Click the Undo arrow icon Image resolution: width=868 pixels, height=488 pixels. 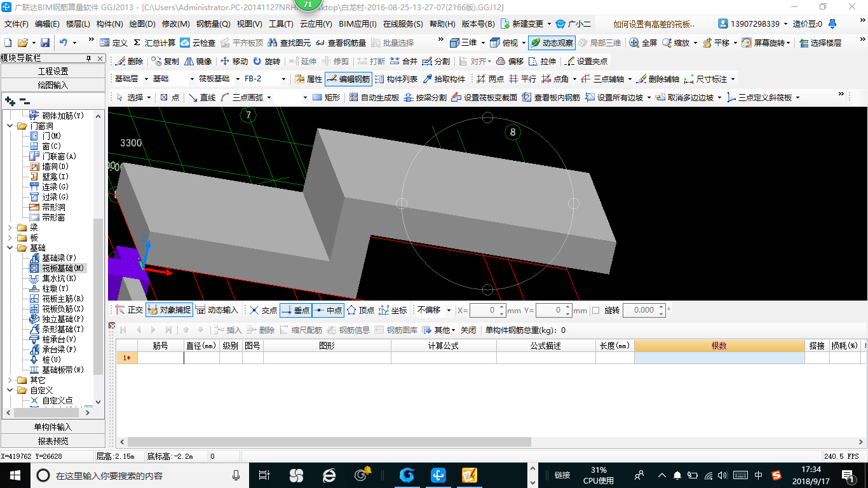[64, 43]
